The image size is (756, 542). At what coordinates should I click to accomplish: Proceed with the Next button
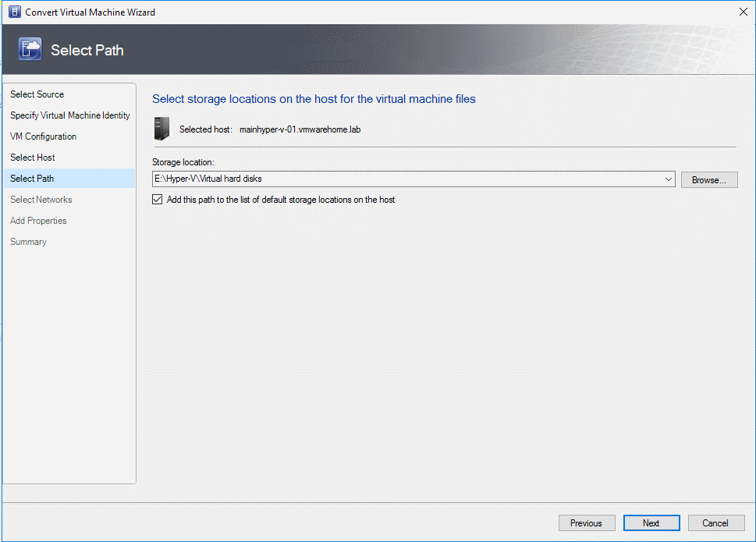(651, 523)
